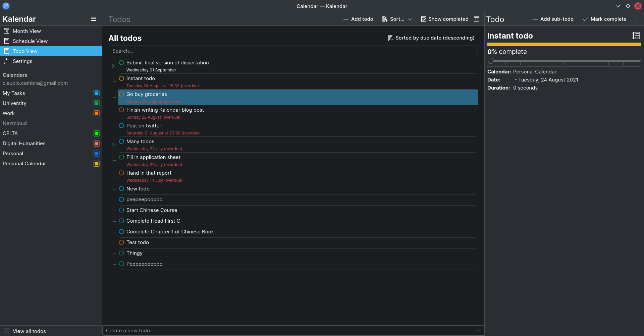Toggle My Tasks calendar visibility checkbox

pos(97,93)
